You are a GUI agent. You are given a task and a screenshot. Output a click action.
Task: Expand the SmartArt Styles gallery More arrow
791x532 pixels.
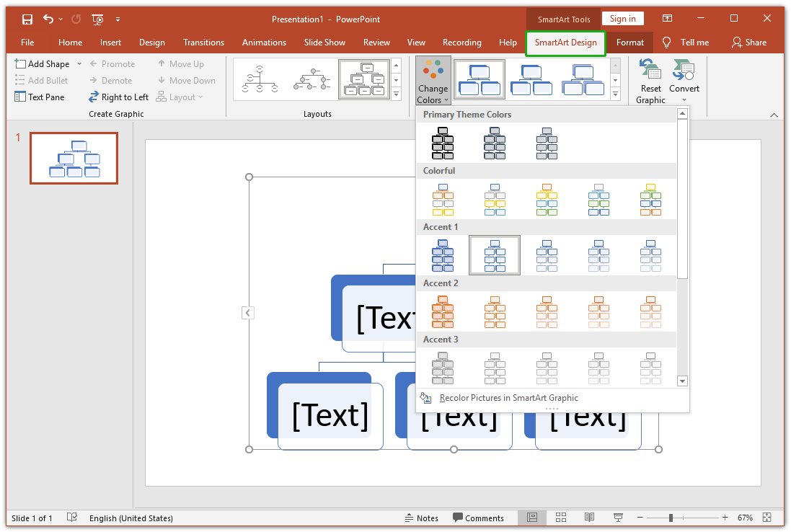click(x=616, y=94)
